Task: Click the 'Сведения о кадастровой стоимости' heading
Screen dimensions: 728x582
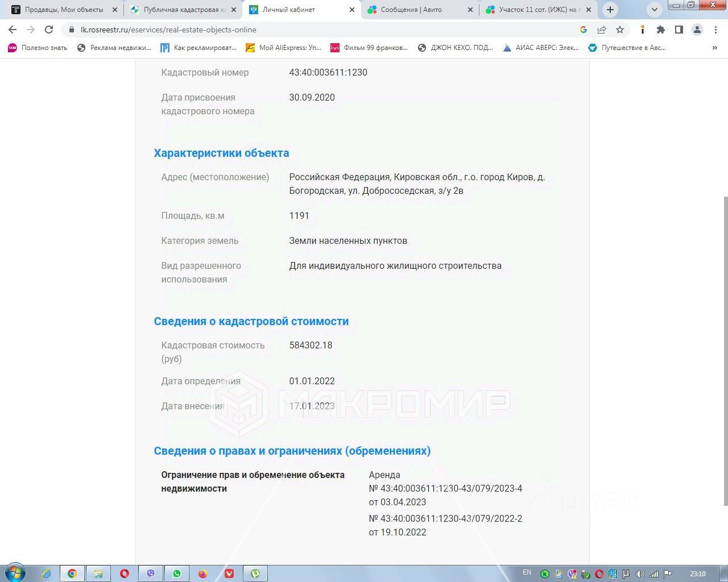Action: (x=251, y=321)
